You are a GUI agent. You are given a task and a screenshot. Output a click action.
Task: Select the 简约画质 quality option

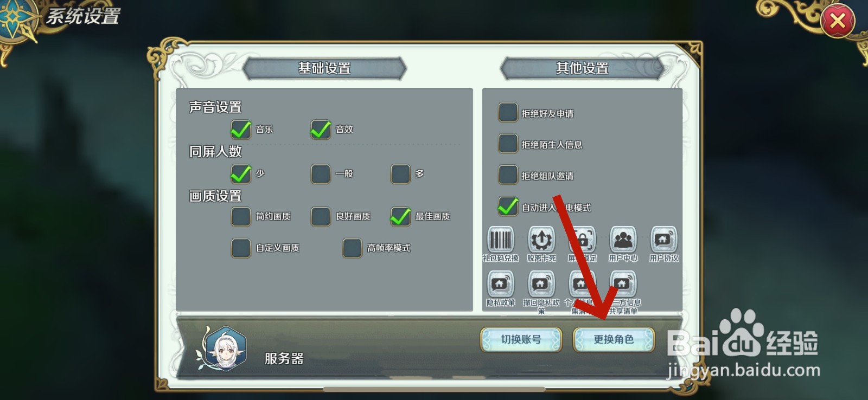point(241,216)
